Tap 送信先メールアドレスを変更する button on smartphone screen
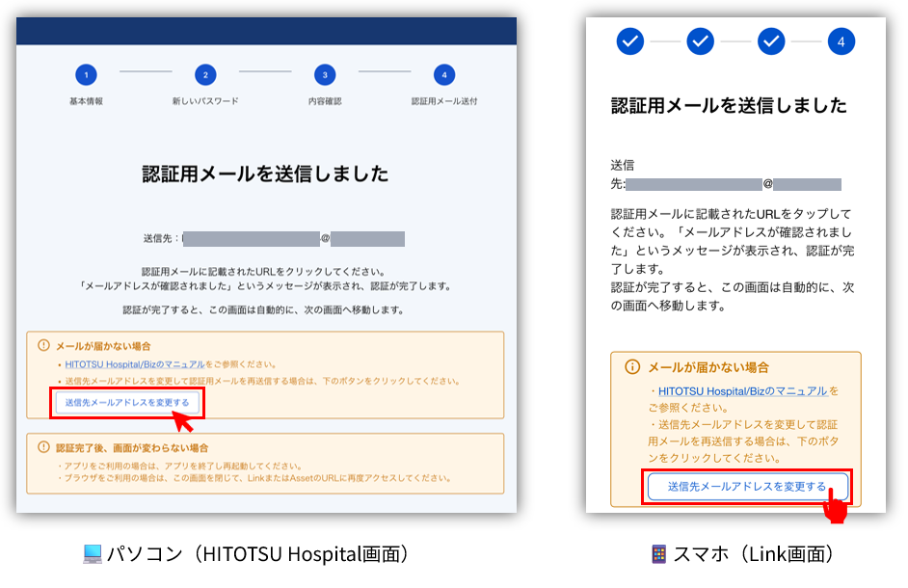The image size is (908, 588). (747, 487)
